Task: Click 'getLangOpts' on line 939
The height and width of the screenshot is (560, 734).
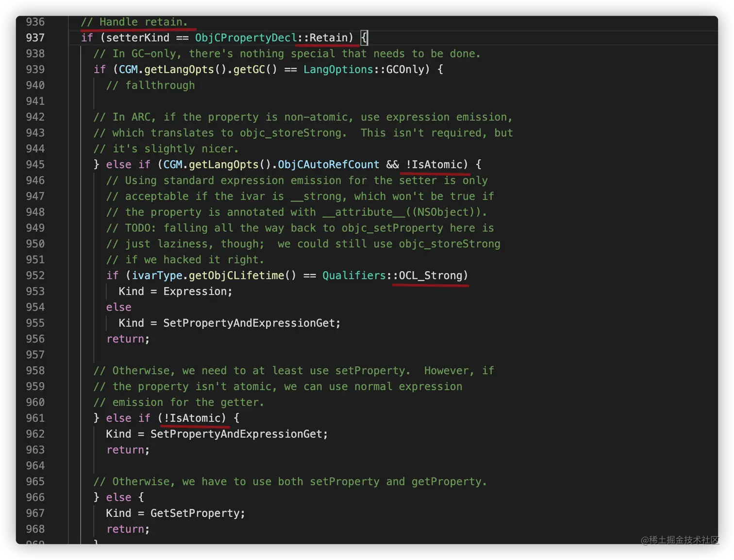Action: 179,69
